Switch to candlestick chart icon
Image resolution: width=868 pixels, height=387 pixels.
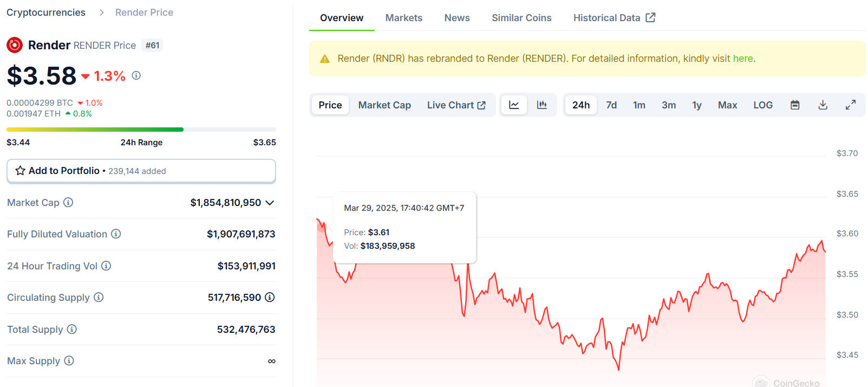point(541,105)
